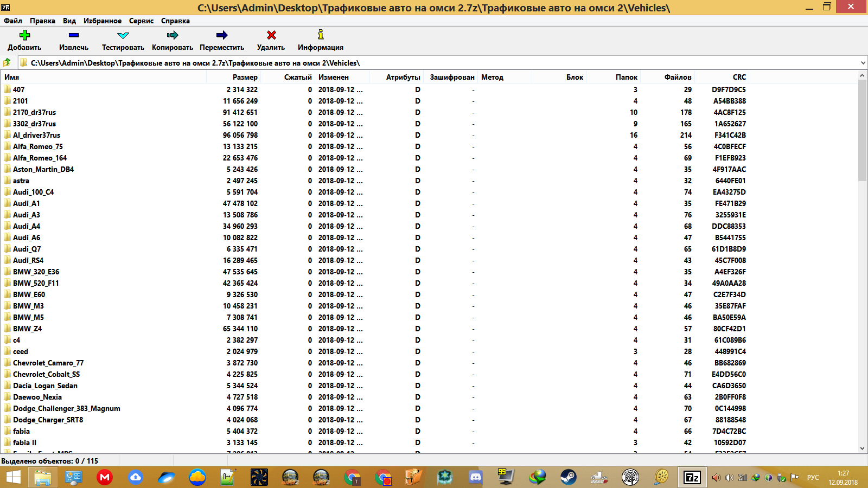Select the 2170_dr37rus folder
The image size is (868, 488).
34,112
